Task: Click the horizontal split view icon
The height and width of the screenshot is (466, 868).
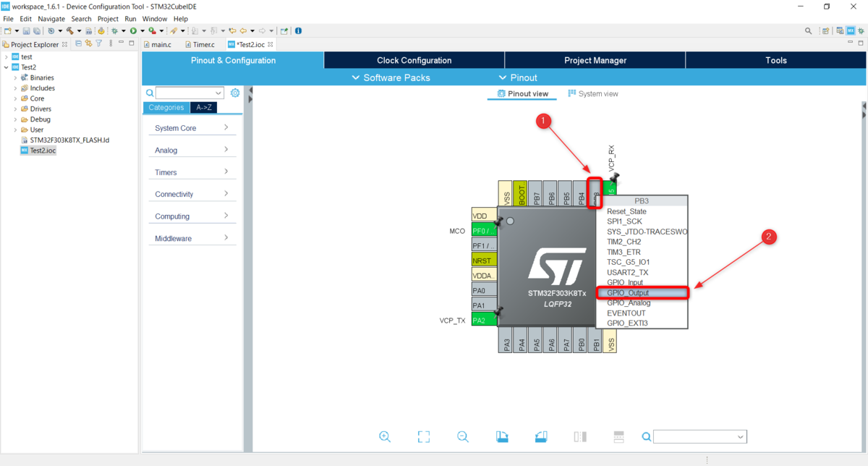Action: click(x=618, y=436)
